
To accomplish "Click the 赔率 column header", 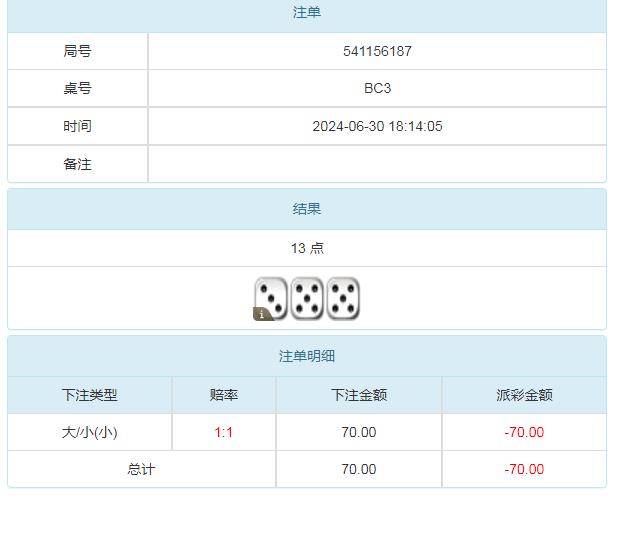I will coord(224,395).
